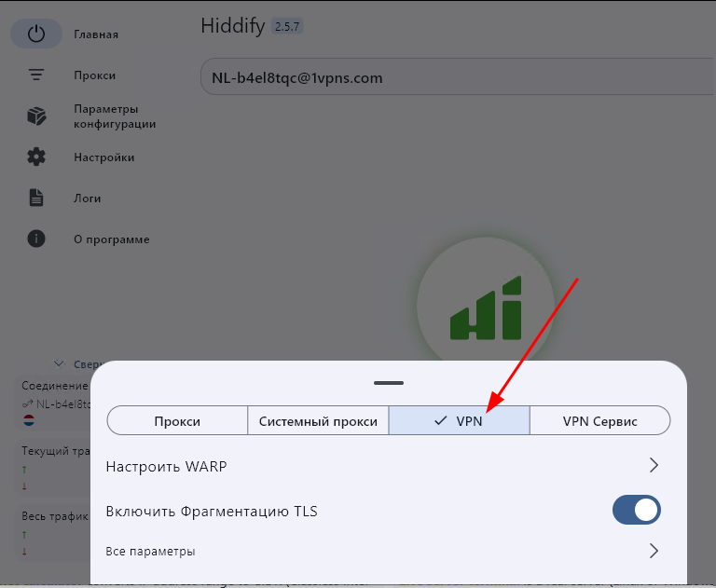Click the power icon for Главная
Image resolution: width=716 pixels, height=588 pixels.
pos(36,34)
